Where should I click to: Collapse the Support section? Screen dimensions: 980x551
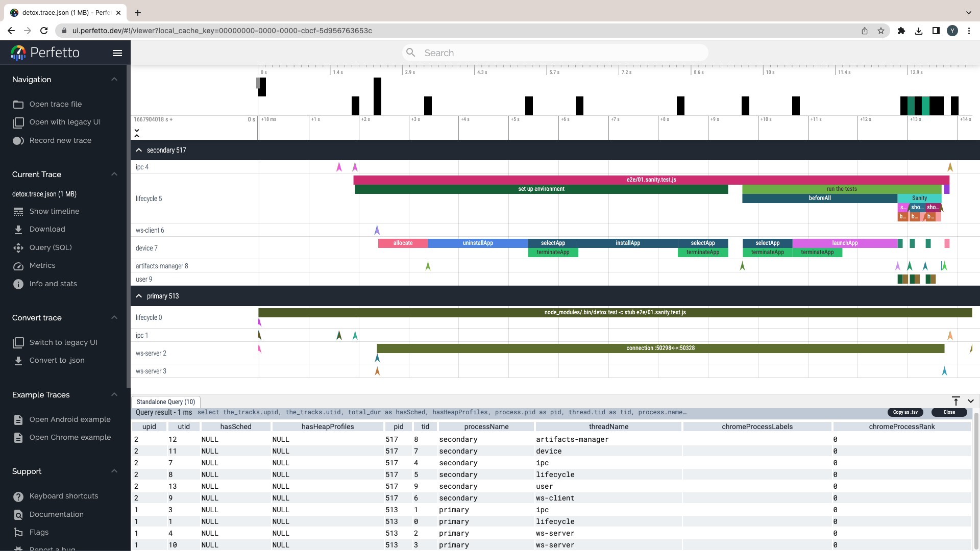[x=114, y=471]
